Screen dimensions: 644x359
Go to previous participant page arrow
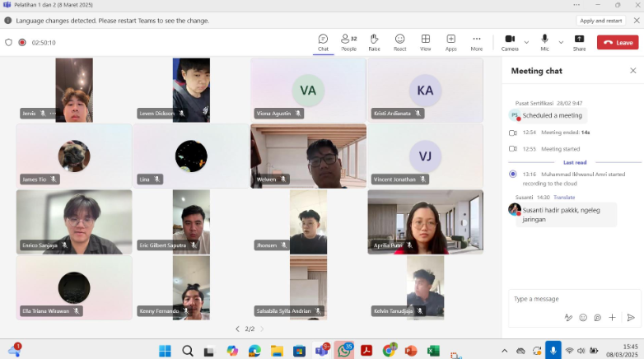pos(237,329)
